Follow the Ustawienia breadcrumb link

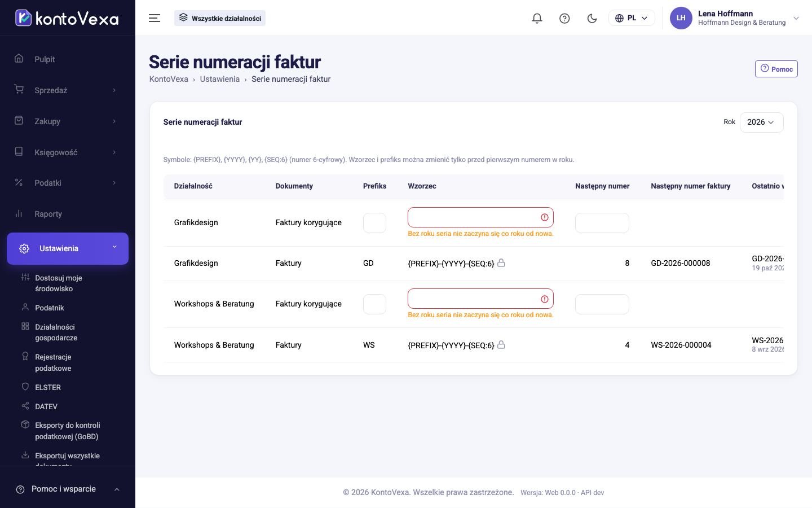tap(219, 79)
